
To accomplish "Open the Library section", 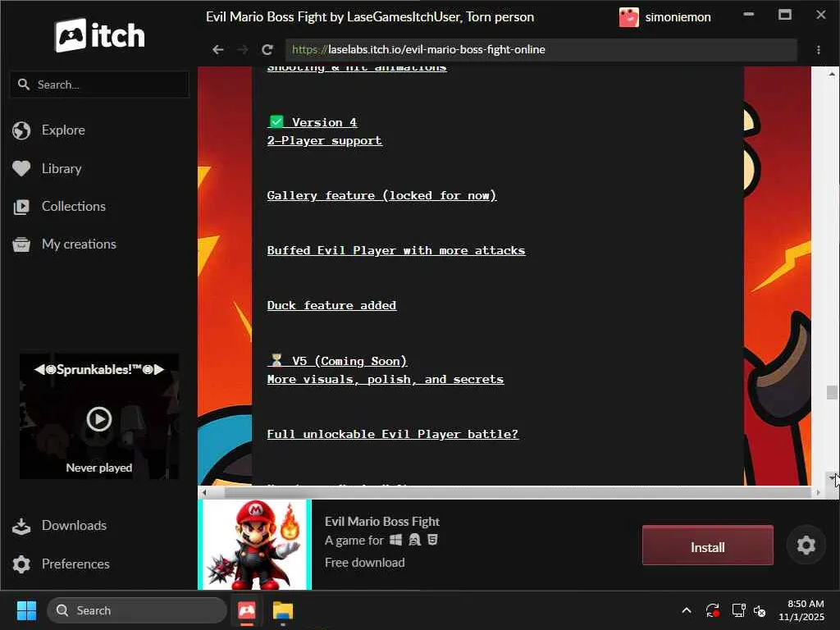I will click(62, 169).
